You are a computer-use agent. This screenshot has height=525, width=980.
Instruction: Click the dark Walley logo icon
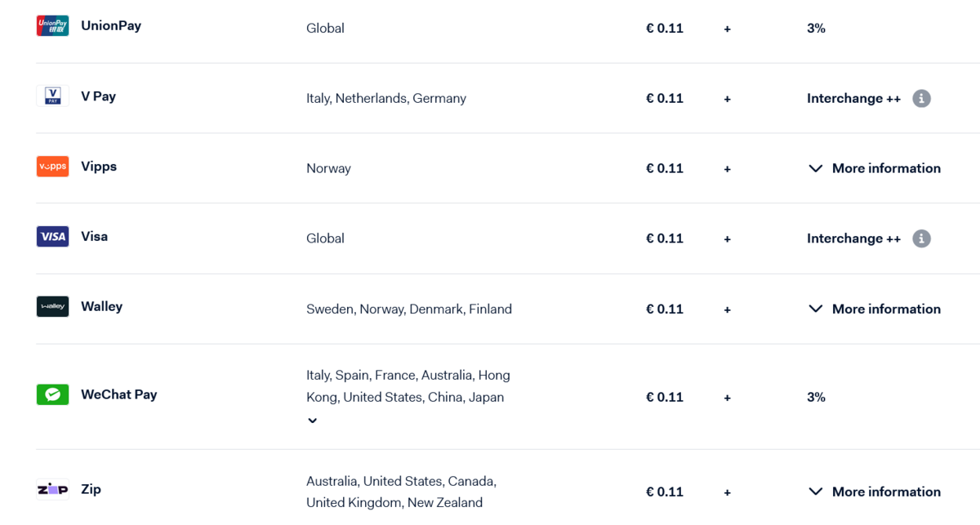52,307
